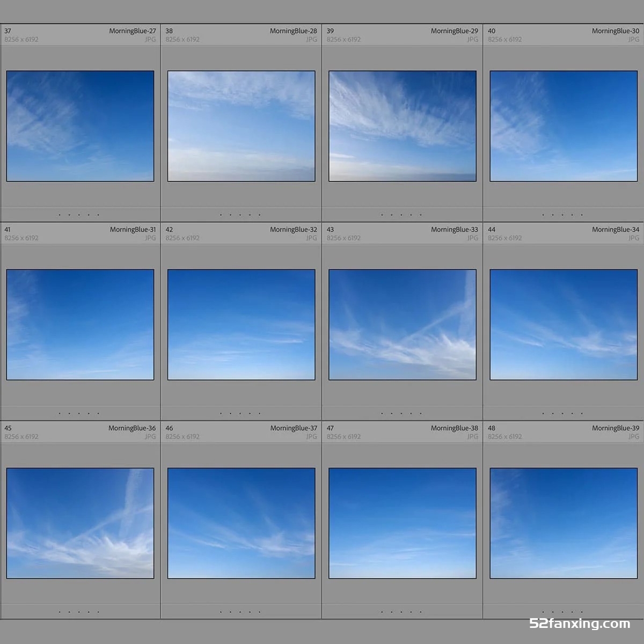The height and width of the screenshot is (644, 644).
Task: Click the index number 46 label
Action: click(169, 428)
